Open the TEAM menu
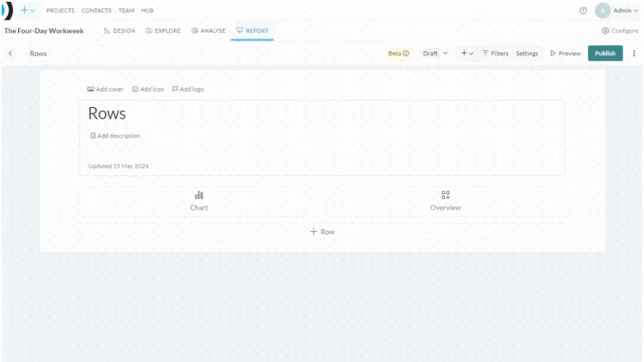Image resolution: width=644 pixels, height=362 pixels. click(x=126, y=11)
